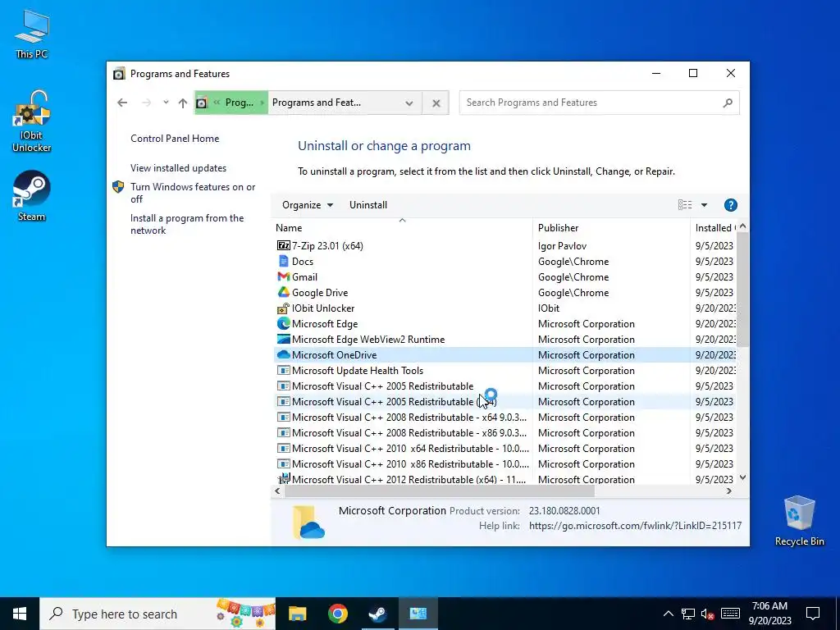This screenshot has height=630, width=840.
Task: Expand address bar history dropdown
Action: 409,103
